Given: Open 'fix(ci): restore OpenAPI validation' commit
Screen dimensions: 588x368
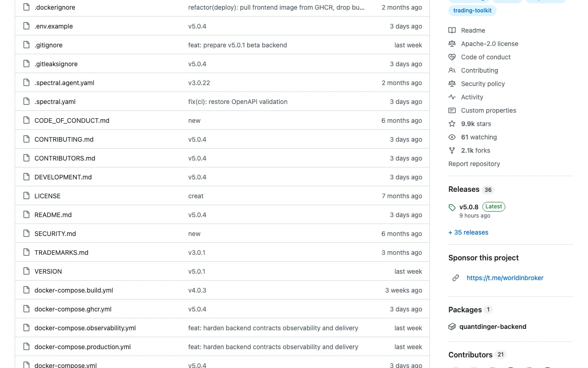Looking at the screenshot, I should pyautogui.click(x=238, y=102).
